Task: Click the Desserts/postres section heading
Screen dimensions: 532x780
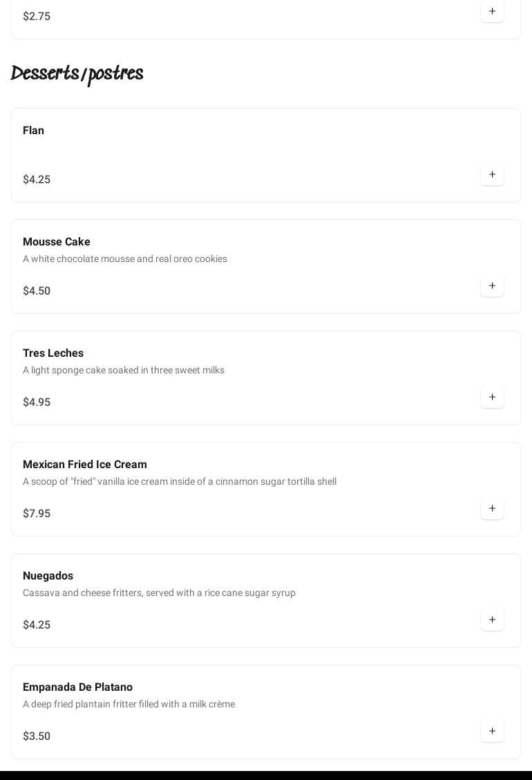Action: [77, 74]
